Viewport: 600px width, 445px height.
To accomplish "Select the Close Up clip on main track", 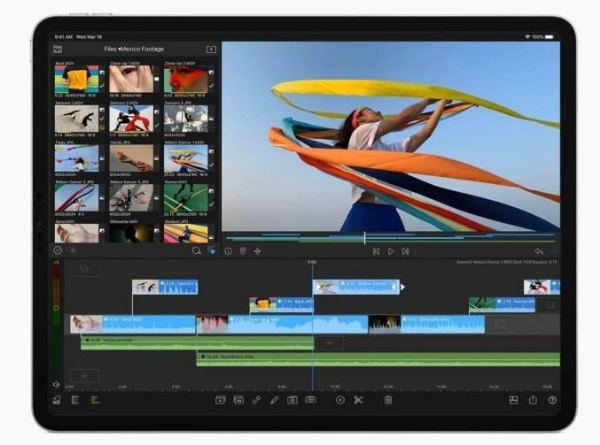I will tap(282, 324).
